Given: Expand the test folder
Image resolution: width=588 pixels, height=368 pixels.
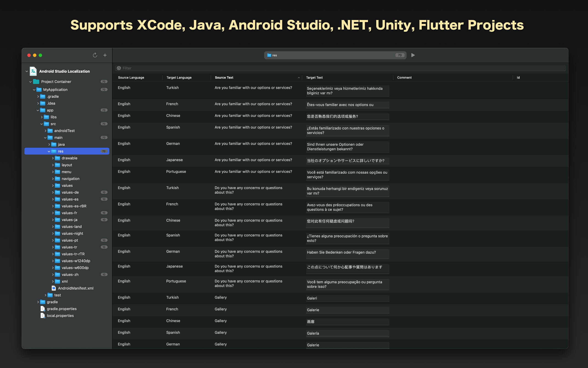Looking at the screenshot, I should pyautogui.click(x=45, y=295).
